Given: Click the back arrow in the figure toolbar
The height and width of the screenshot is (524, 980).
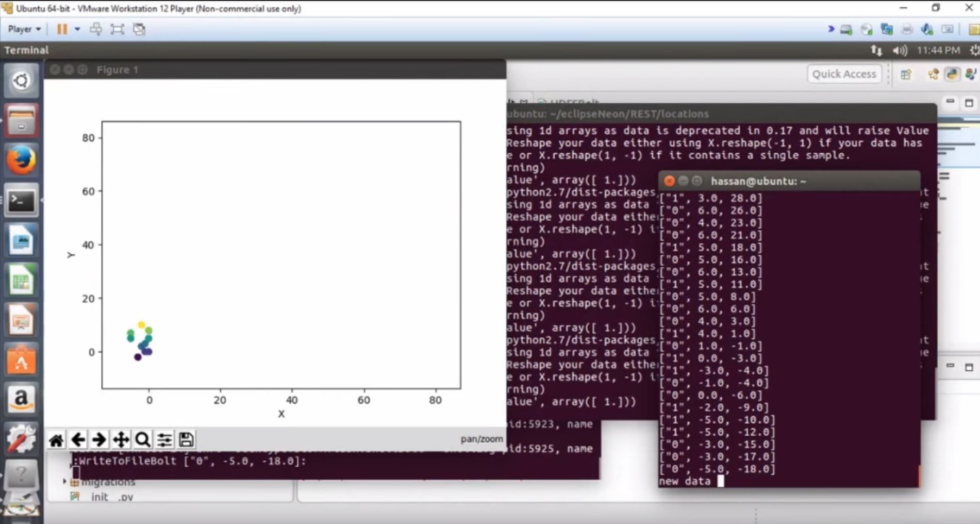Looking at the screenshot, I should (78, 439).
